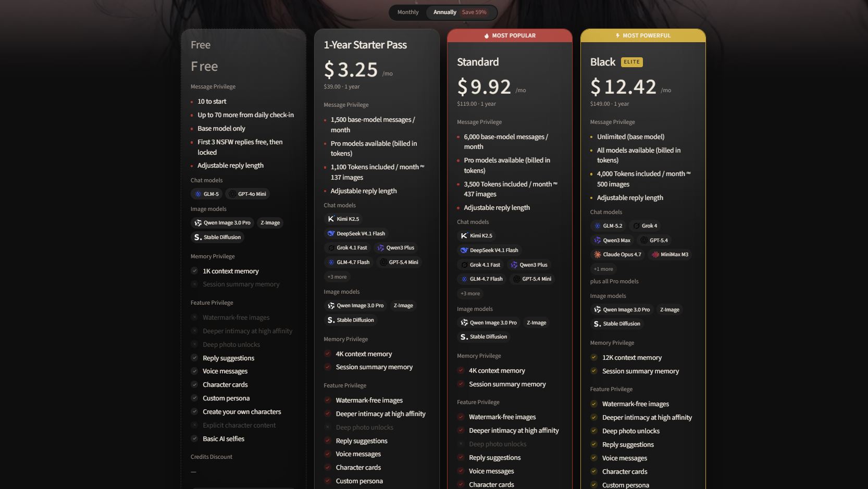Click GLM-4.7 Flash in Starter Pass
The height and width of the screenshot is (489, 868).
pos(349,262)
